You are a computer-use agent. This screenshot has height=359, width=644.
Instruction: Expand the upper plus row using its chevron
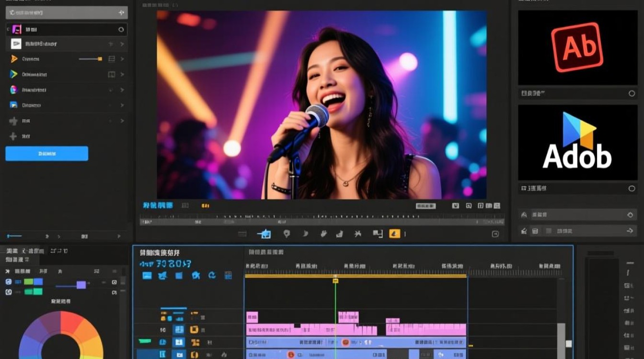[x=122, y=121]
